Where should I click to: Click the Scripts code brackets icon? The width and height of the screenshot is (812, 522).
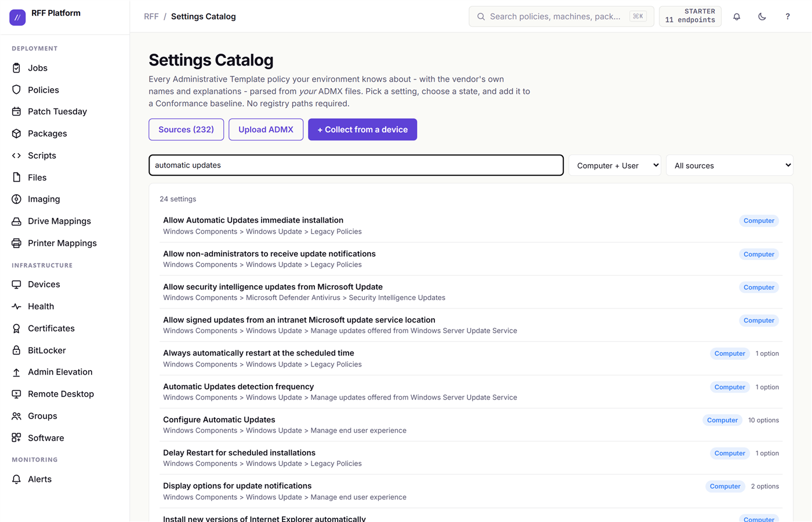(x=16, y=155)
